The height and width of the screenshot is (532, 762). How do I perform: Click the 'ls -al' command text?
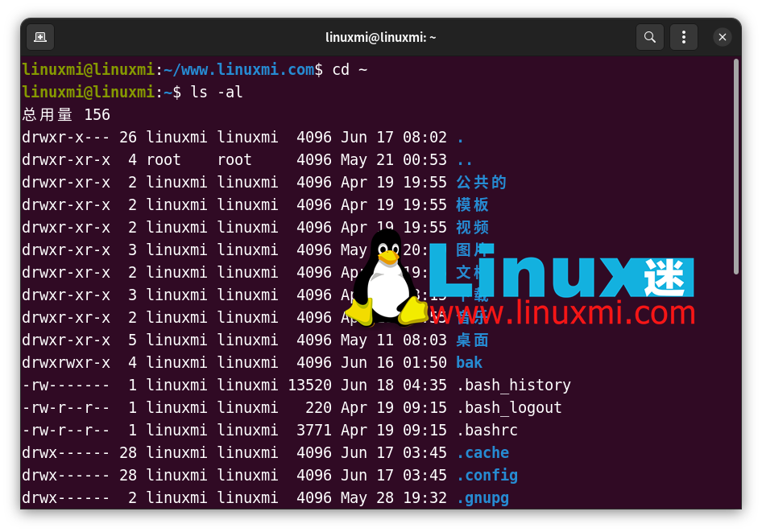(x=216, y=92)
